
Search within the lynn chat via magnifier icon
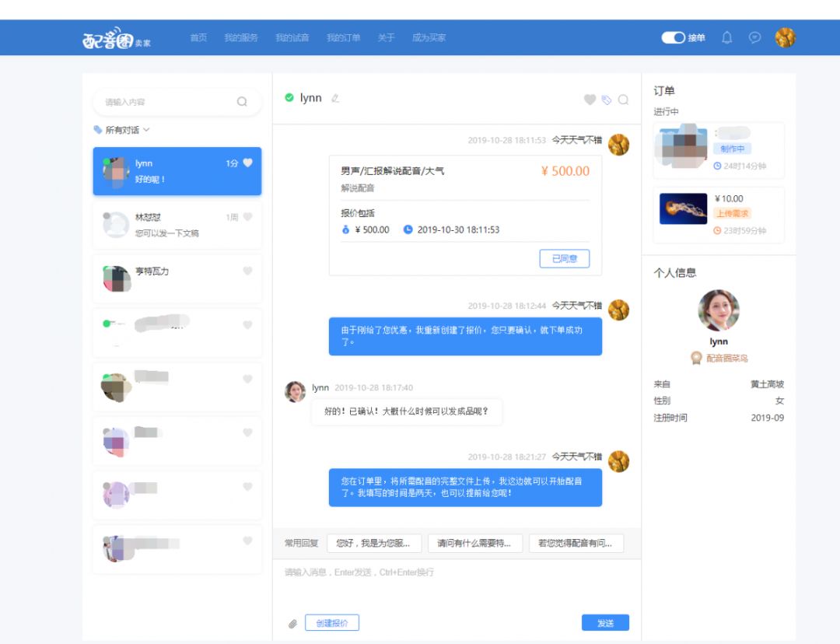coord(623,100)
